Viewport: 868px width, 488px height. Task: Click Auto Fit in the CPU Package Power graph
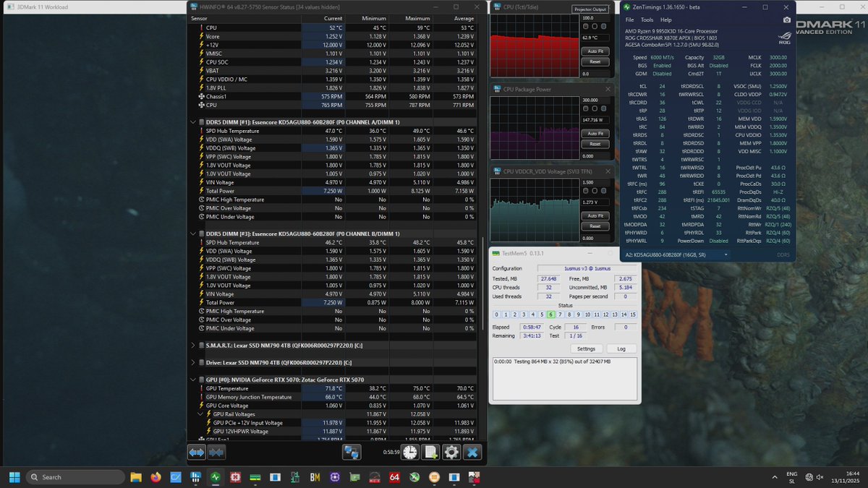pos(595,133)
